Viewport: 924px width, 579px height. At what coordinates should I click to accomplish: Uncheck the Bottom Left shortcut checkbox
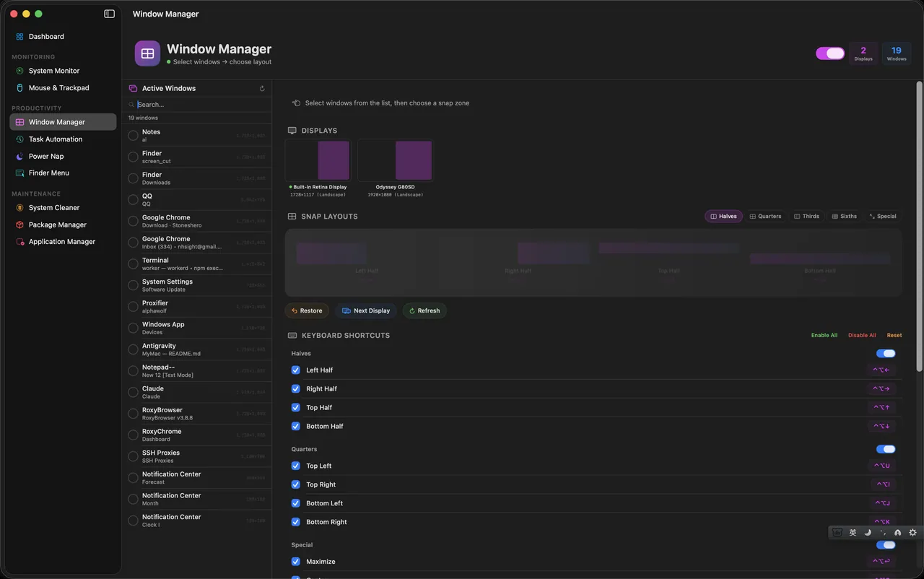(x=295, y=503)
